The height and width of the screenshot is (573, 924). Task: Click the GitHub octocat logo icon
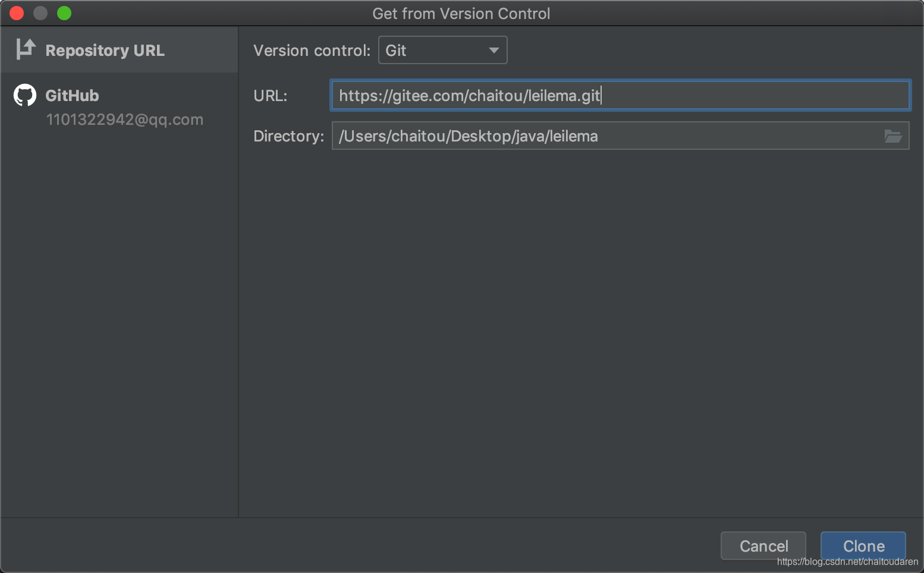pyautogui.click(x=25, y=95)
